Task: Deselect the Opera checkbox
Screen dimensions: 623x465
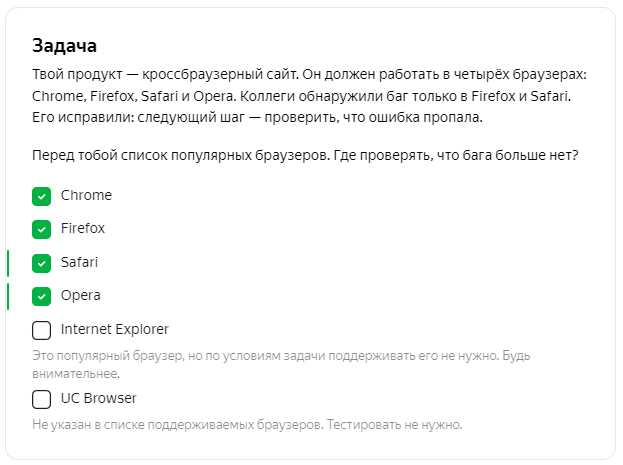Action: pos(41,296)
